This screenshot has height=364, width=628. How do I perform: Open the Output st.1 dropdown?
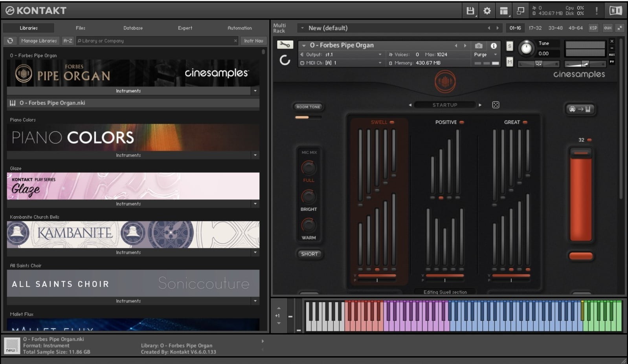tap(341, 55)
